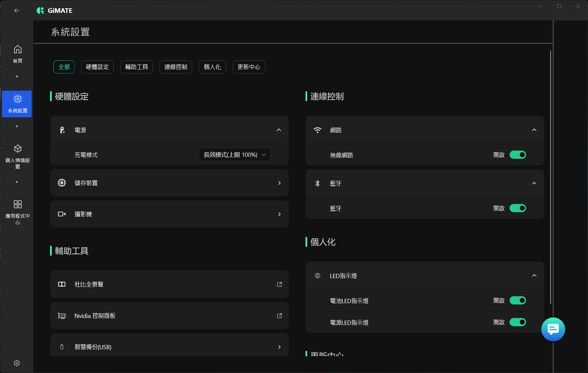Viewport: 588px width, 373px height.
Task: Click the 系統設置 label in sidebar
Action: click(18, 111)
